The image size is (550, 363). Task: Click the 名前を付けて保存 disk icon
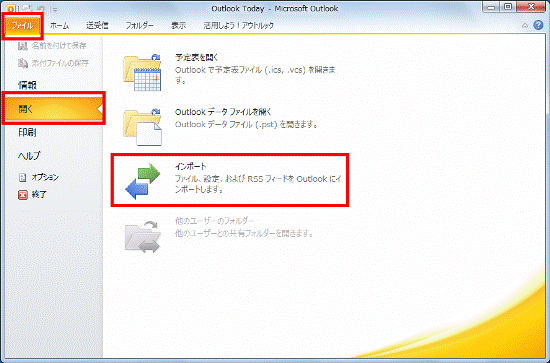pos(22,46)
